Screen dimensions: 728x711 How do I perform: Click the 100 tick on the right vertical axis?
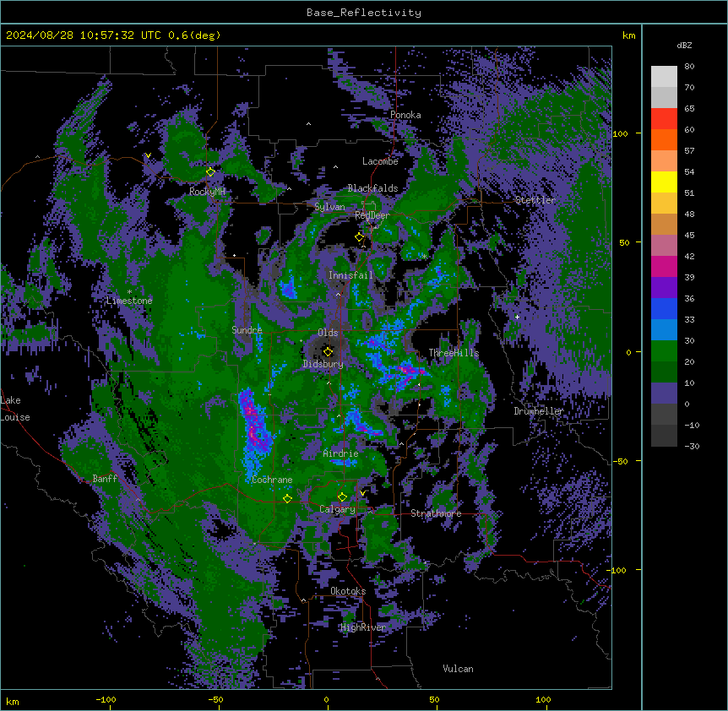pos(620,134)
